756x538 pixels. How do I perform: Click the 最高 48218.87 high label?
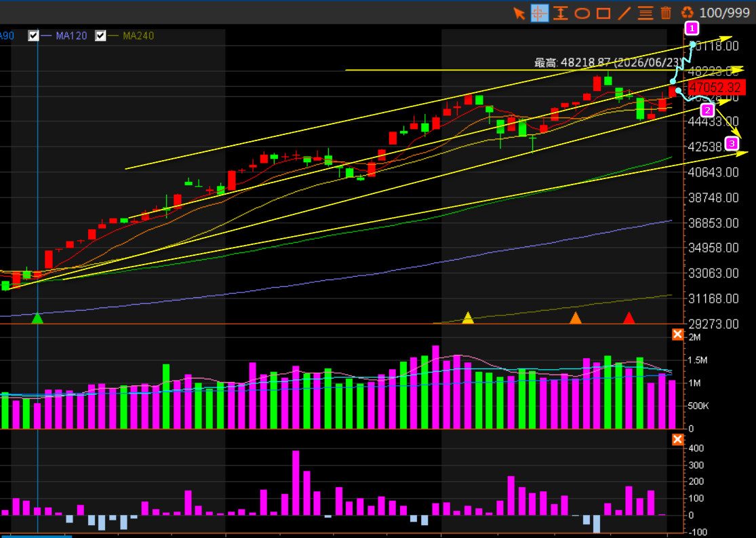pyautogui.click(x=608, y=62)
